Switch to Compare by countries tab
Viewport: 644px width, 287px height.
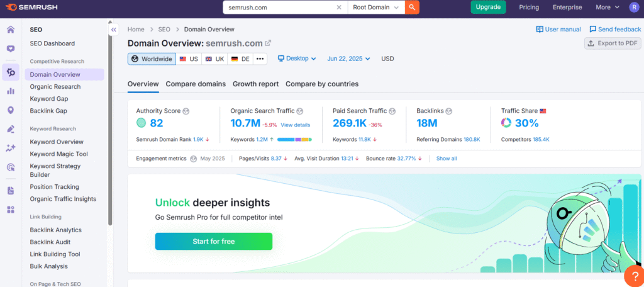322,84
